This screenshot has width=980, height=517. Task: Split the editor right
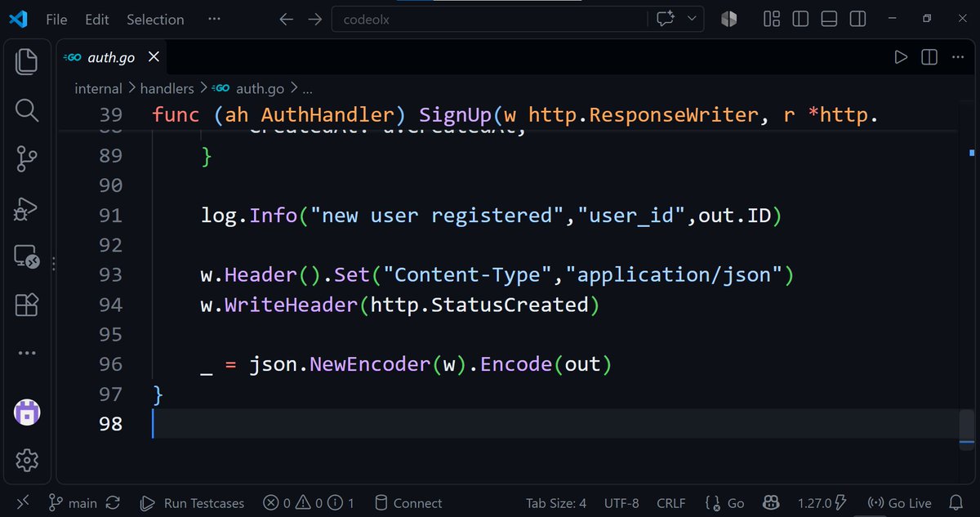tap(929, 57)
